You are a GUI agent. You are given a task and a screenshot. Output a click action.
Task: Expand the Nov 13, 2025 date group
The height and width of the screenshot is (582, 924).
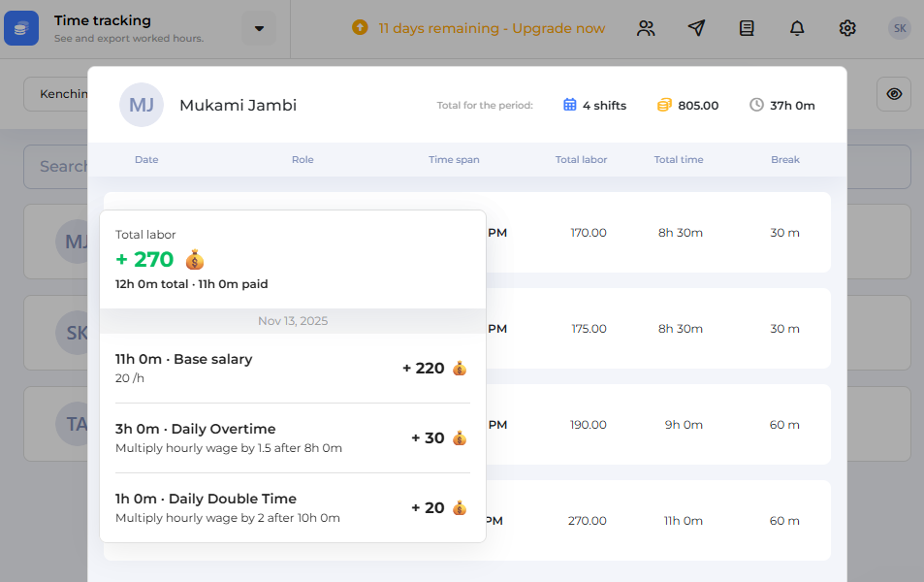tap(293, 320)
